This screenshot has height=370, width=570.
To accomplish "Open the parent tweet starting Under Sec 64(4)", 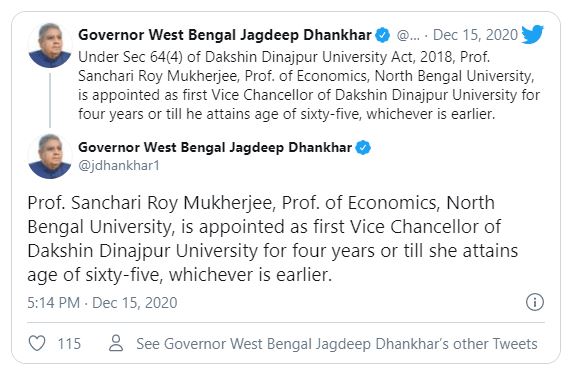I will 309,85.
